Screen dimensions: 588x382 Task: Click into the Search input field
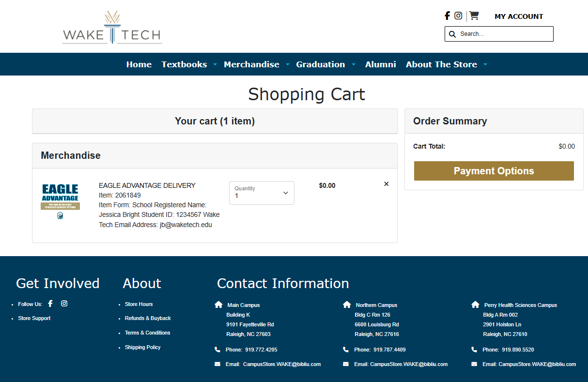point(504,34)
